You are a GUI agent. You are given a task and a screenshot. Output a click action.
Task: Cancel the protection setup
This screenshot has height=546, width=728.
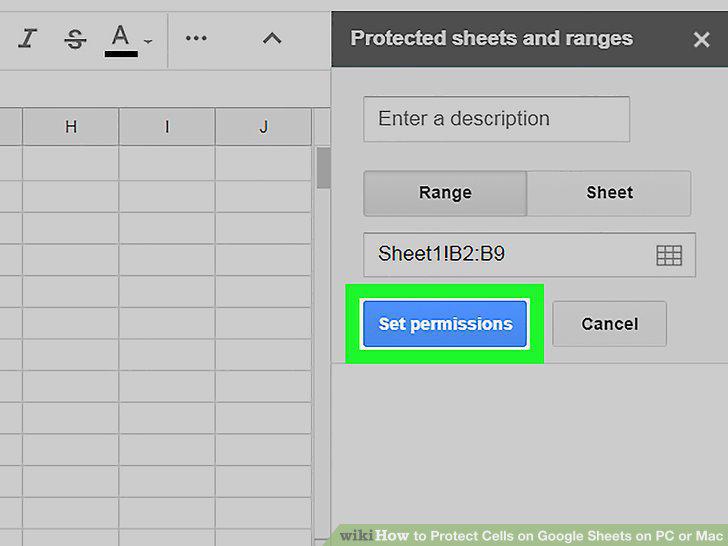[x=609, y=324]
